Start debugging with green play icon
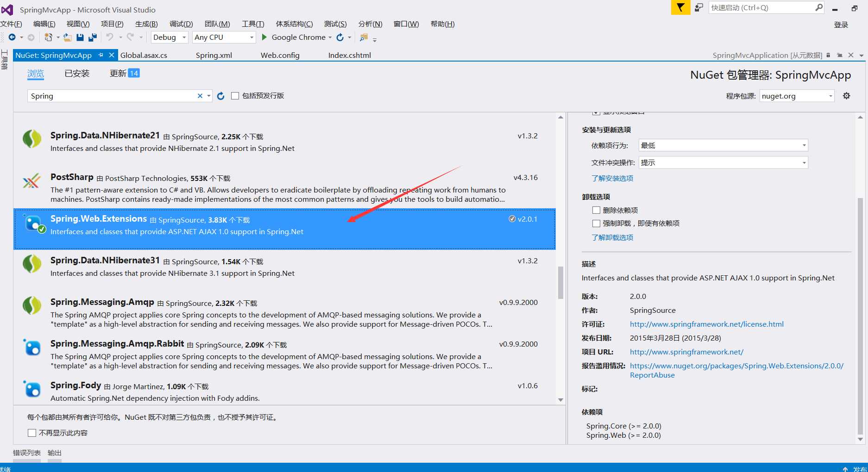The image size is (868, 472). [x=264, y=37]
